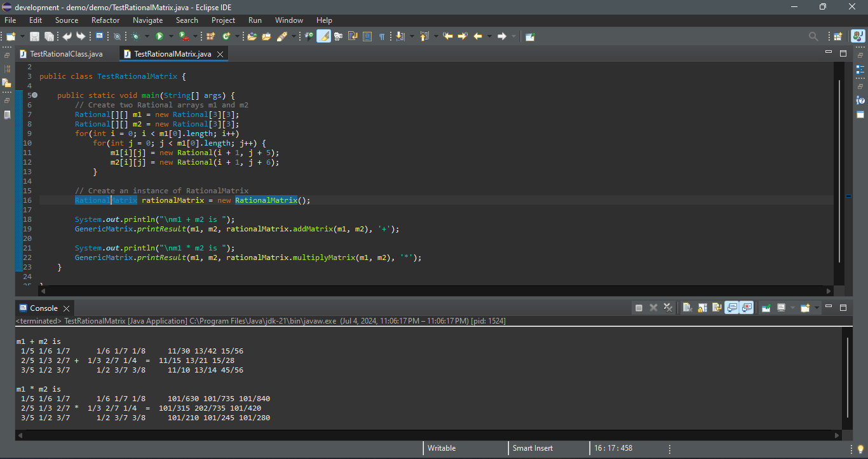Maximize the editor area
This screenshot has width=868, height=459.
point(843,53)
